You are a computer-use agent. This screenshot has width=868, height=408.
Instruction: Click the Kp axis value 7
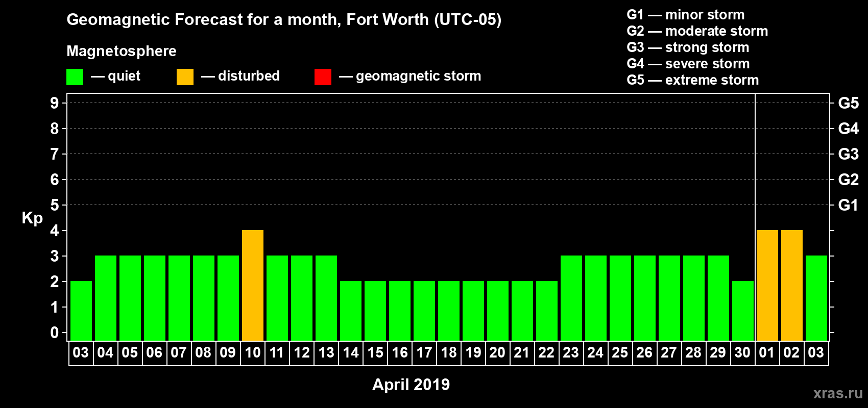55,154
